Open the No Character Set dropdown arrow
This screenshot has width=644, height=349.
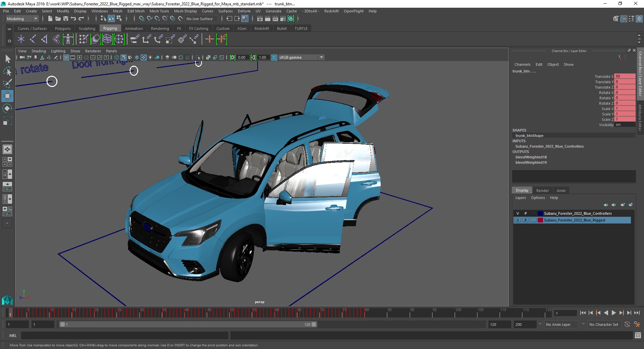pyautogui.click(x=583, y=324)
